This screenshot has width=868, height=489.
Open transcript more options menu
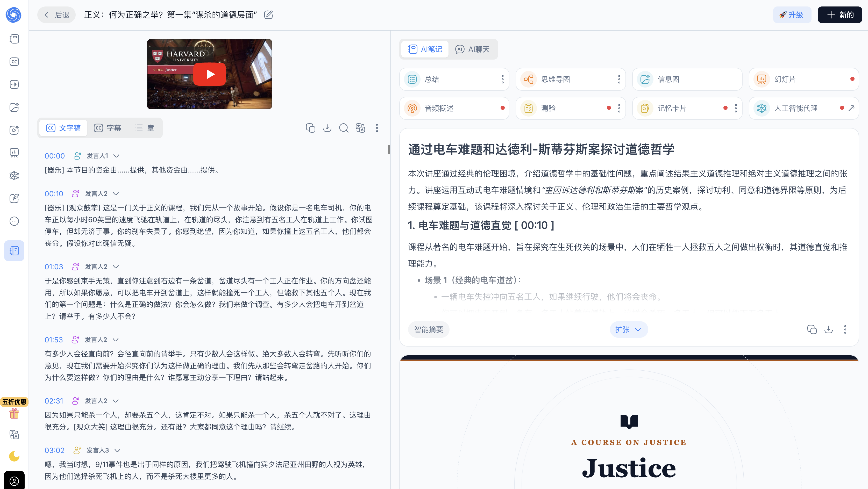[377, 128]
